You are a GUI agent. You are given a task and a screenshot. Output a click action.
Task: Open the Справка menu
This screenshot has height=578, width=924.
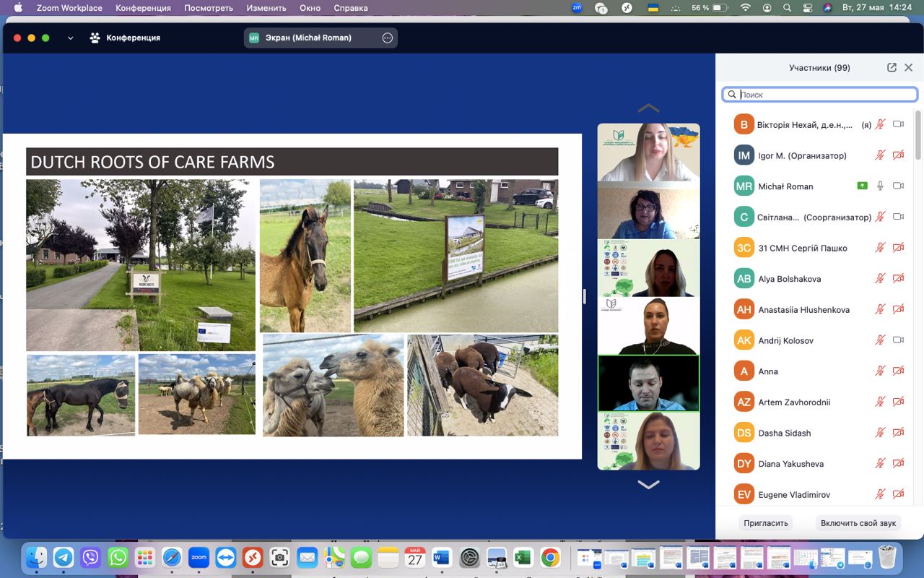[351, 8]
